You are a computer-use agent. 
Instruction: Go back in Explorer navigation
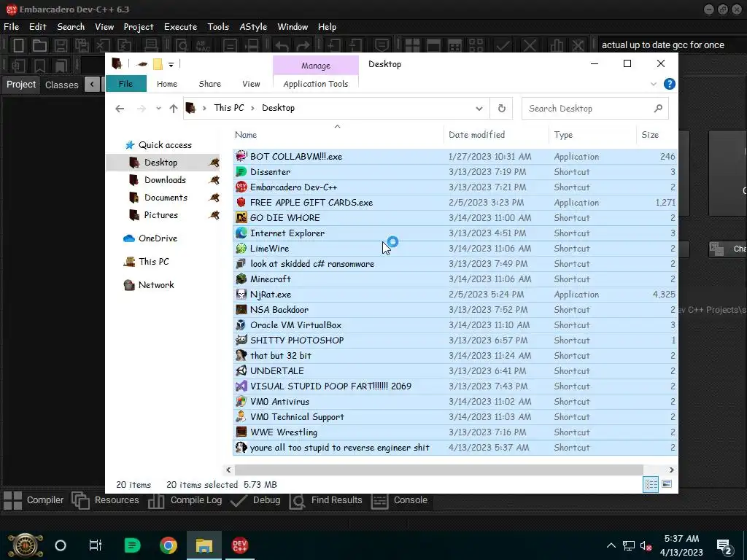pyautogui.click(x=120, y=109)
